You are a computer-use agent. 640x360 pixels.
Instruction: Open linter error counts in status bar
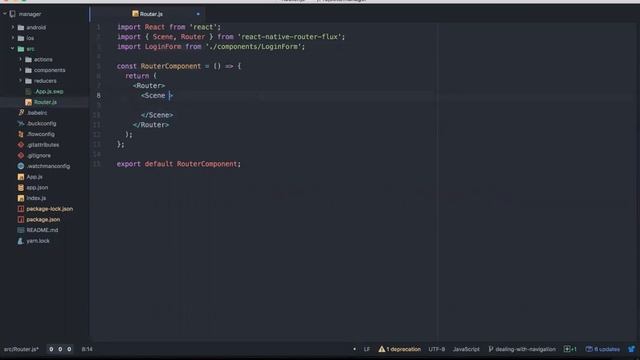[x=60, y=349]
